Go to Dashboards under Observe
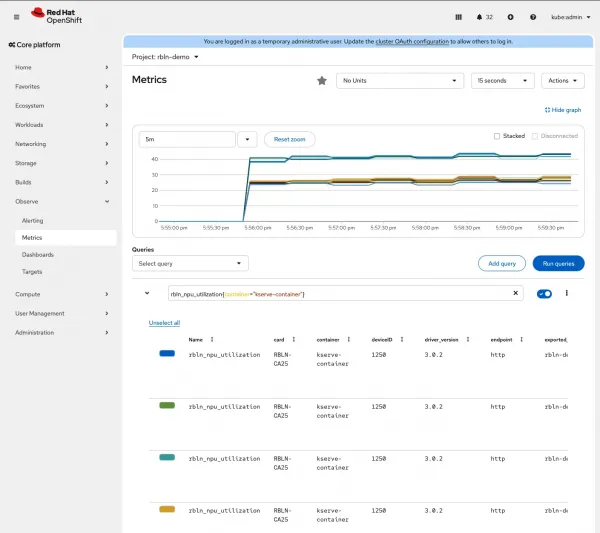600x533 pixels. point(65,254)
